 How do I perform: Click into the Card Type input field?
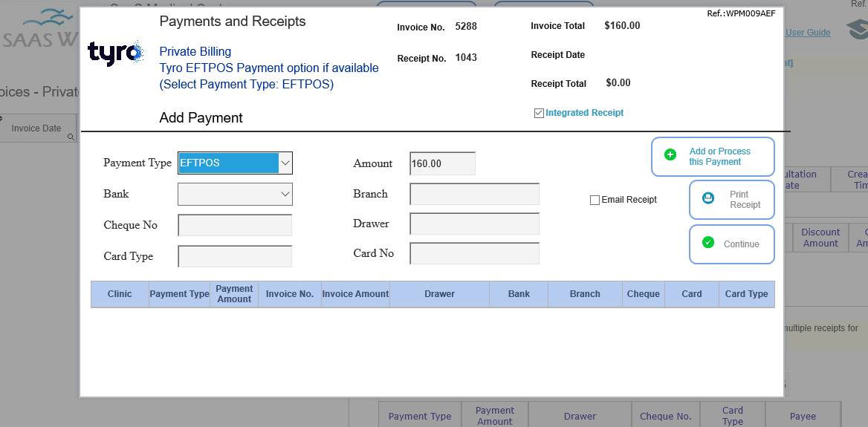235,256
